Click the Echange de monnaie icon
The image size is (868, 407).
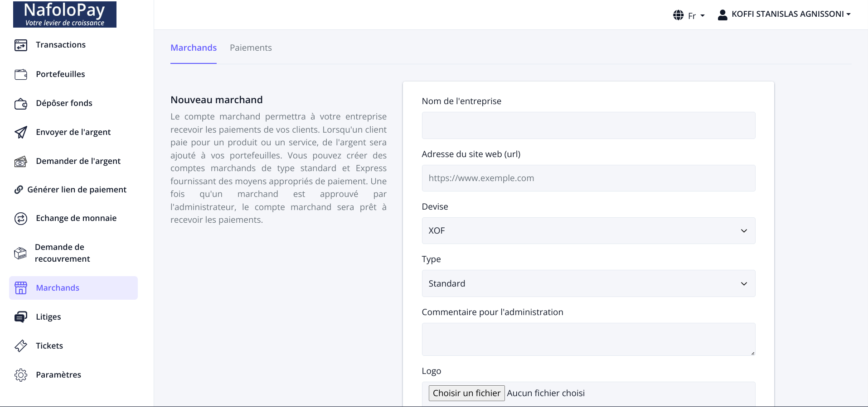[x=21, y=219]
